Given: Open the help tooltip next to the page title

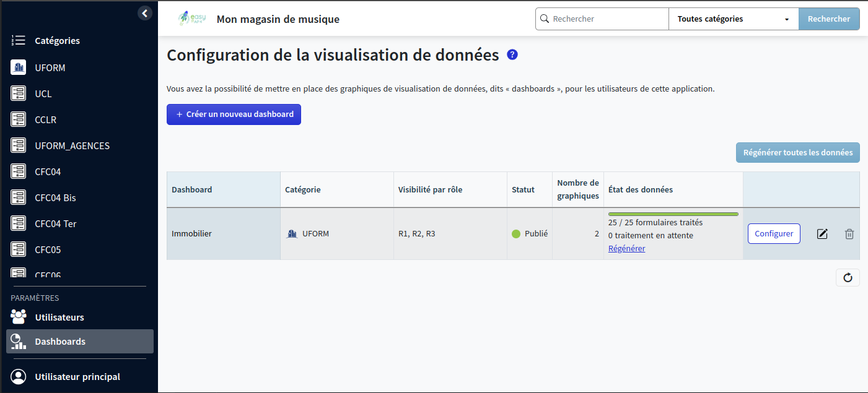Looking at the screenshot, I should point(512,55).
